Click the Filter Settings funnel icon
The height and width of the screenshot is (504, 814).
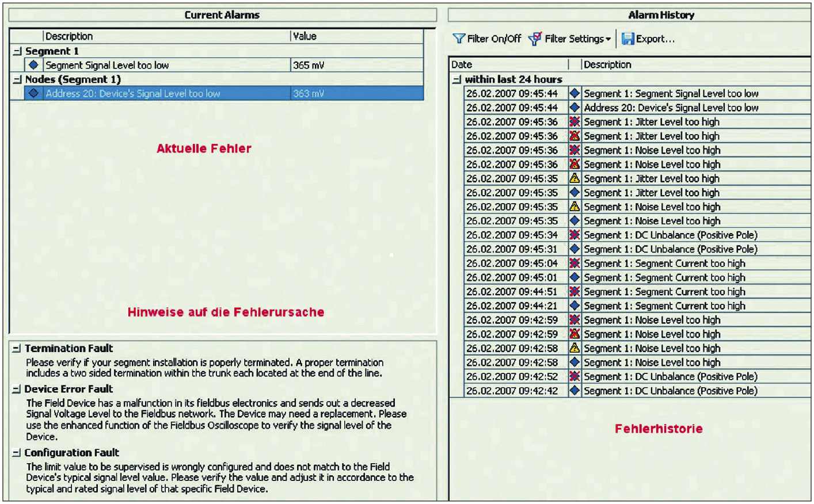535,39
